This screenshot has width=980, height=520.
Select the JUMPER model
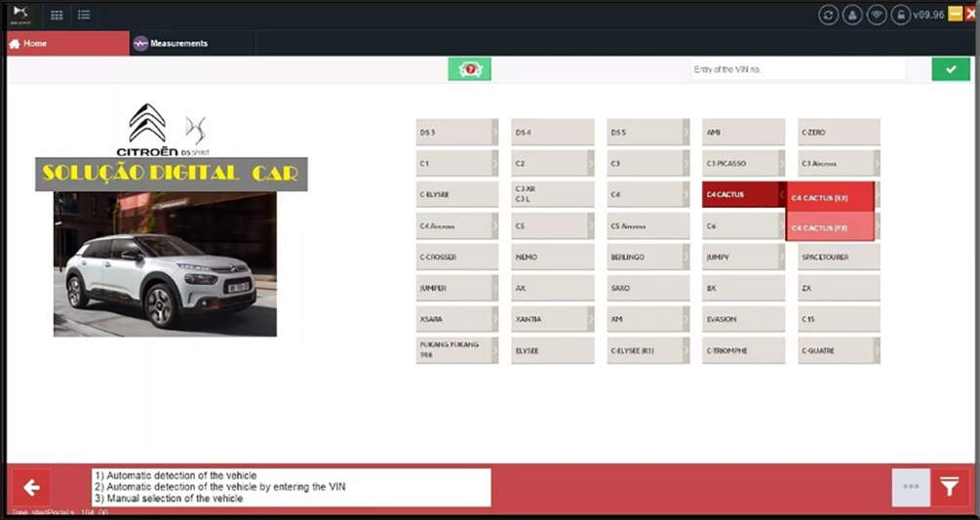coord(457,288)
